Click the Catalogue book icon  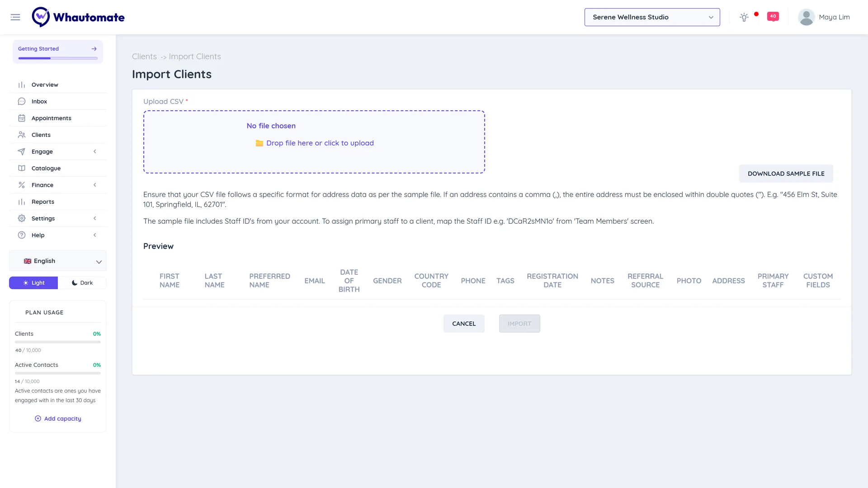tap(22, 169)
